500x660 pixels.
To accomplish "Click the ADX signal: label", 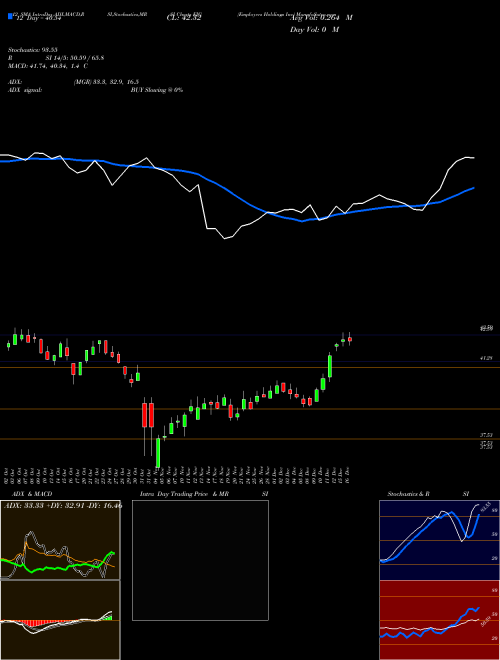I will pyautogui.click(x=24, y=90).
